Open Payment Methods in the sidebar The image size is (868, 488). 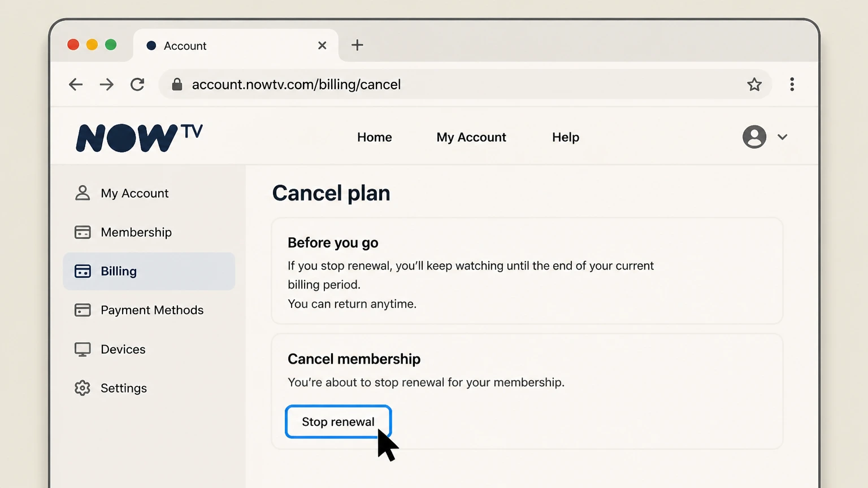(149, 310)
